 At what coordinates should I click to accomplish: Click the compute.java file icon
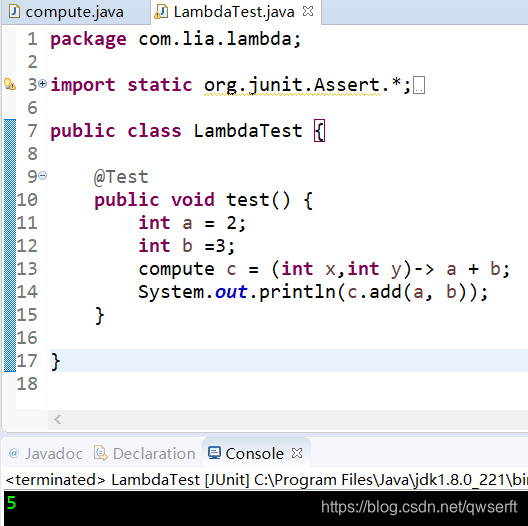click(14, 11)
